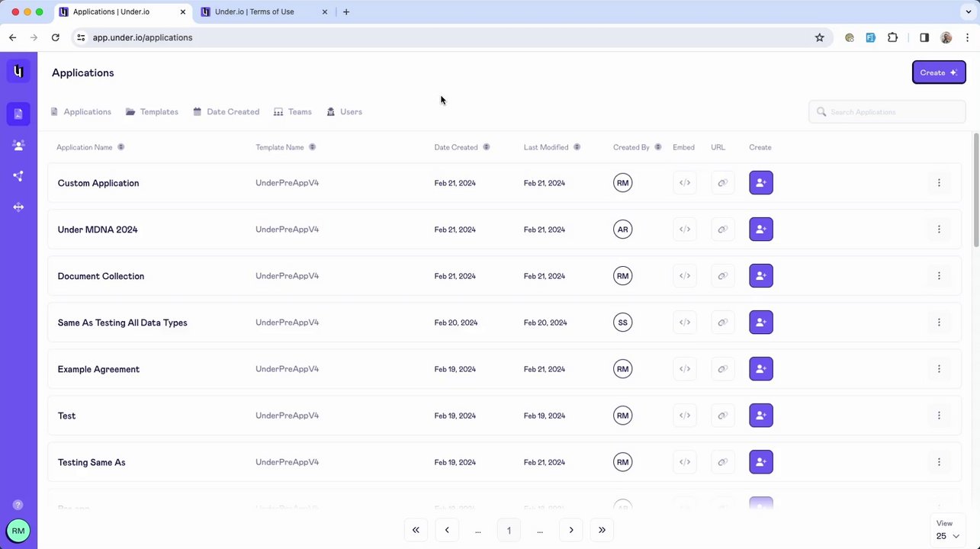Select the Users filter tab
This screenshot has width=980, height=549.
click(344, 112)
